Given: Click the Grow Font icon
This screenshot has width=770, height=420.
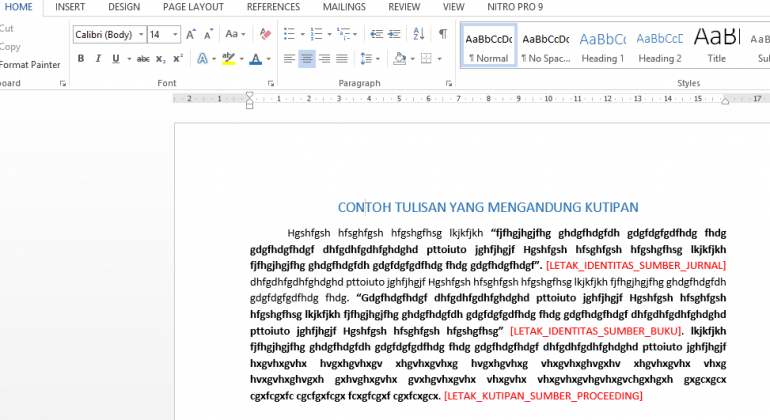Looking at the screenshot, I should click(191, 34).
